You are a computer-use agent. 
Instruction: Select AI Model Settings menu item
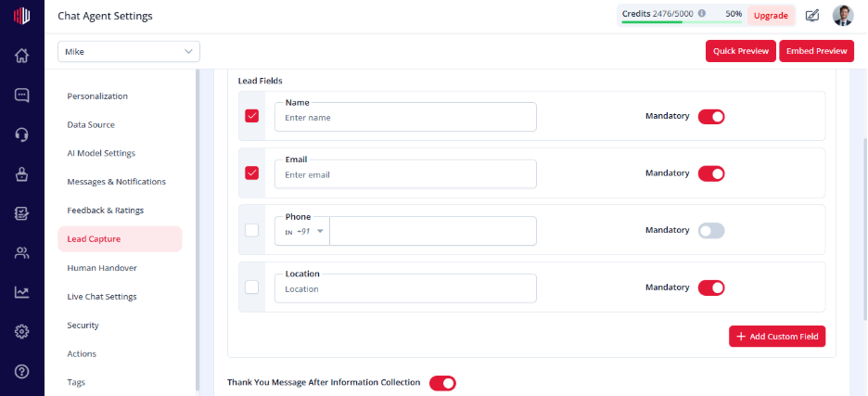pyautogui.click(x=101, y=153)
